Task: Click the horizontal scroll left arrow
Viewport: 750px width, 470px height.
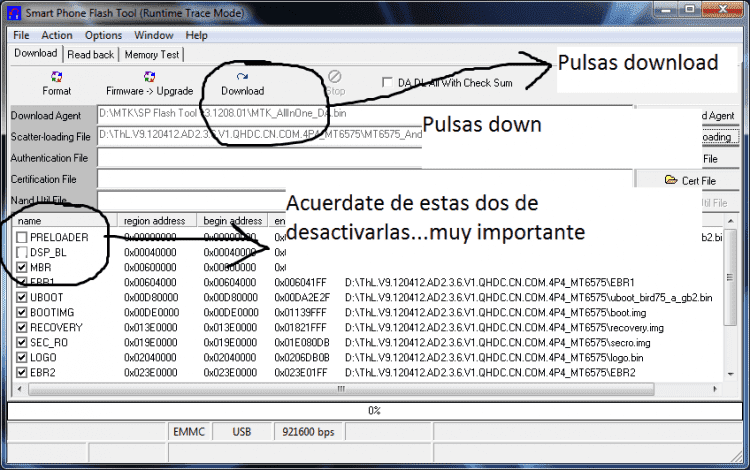Action: point(20,389)
